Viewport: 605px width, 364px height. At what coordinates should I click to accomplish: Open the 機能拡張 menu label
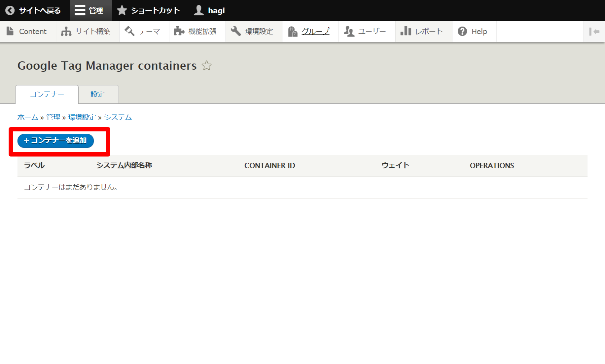tap(203, 32)
